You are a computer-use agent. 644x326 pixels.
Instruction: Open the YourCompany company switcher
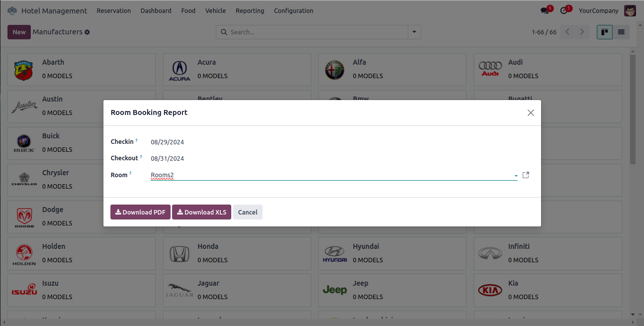pyautogui.click(x=598, y=10)
